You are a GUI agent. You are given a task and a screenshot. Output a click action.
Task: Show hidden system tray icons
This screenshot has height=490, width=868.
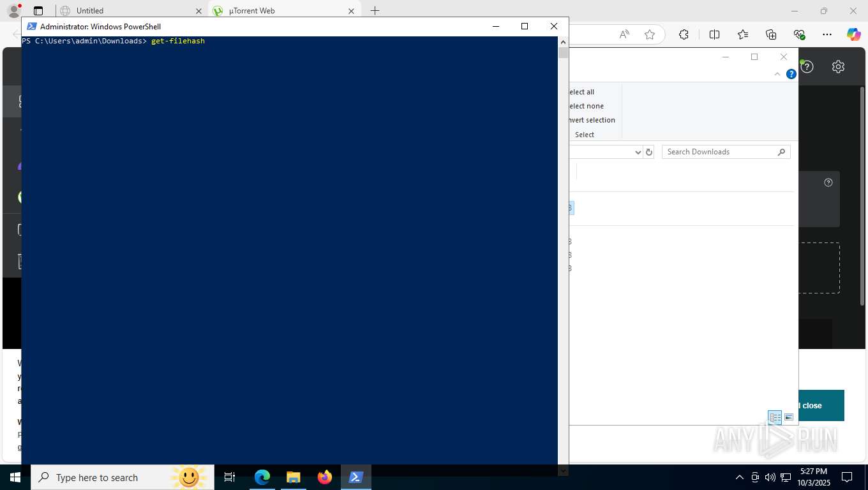pyautogui.click(x=740, y=477)
